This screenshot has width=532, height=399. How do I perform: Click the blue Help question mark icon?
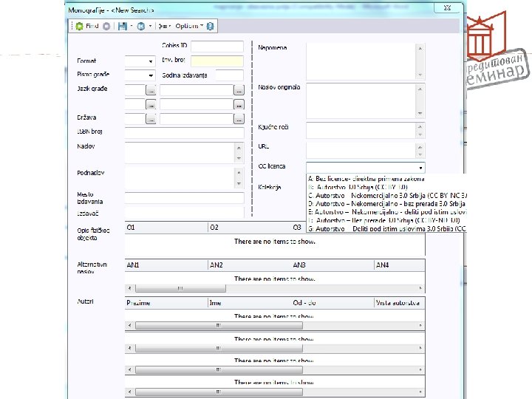click(x=211, y=26)
